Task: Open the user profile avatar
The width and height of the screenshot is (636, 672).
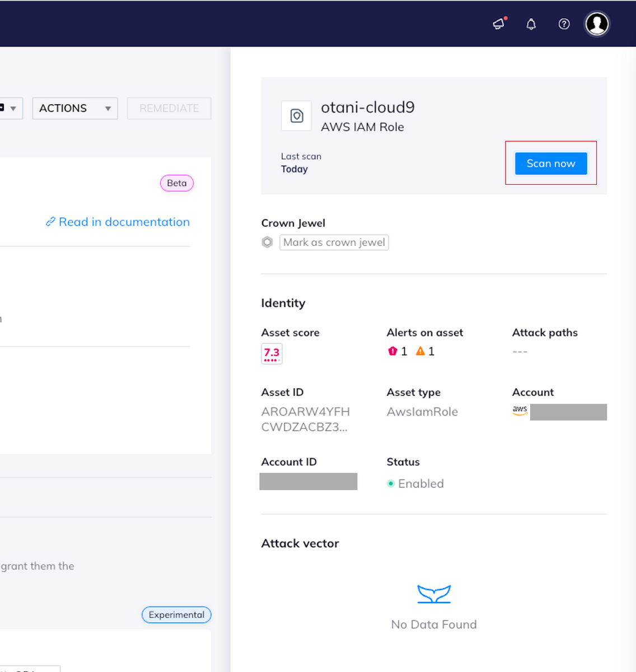Action: (597, 24)
